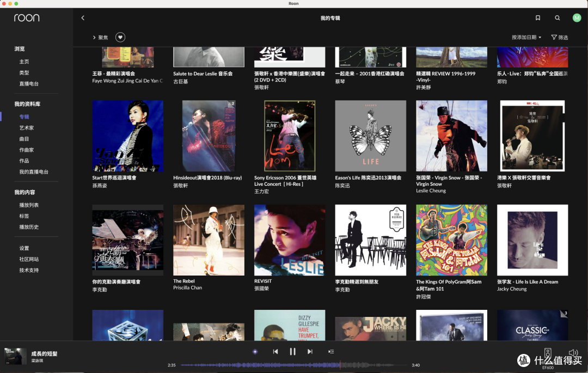The height and width of the screenshot is (373, 588).
Task: Open the Start世界巡迴演唱會 album cover
Action: coord(128,136)
